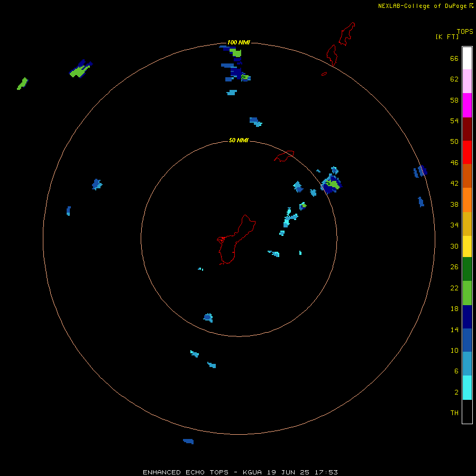
Task: Click the "26" legend value
Action: [454, 267]
